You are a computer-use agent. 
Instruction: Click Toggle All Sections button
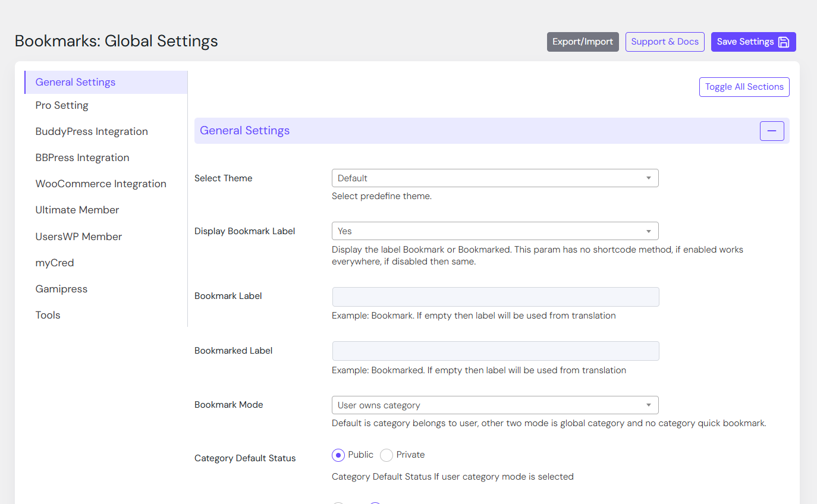(744, 87)
